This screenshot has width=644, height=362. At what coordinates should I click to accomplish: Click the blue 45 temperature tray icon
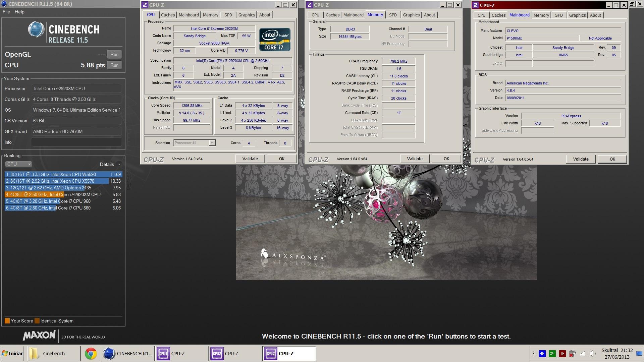[542, 354]
